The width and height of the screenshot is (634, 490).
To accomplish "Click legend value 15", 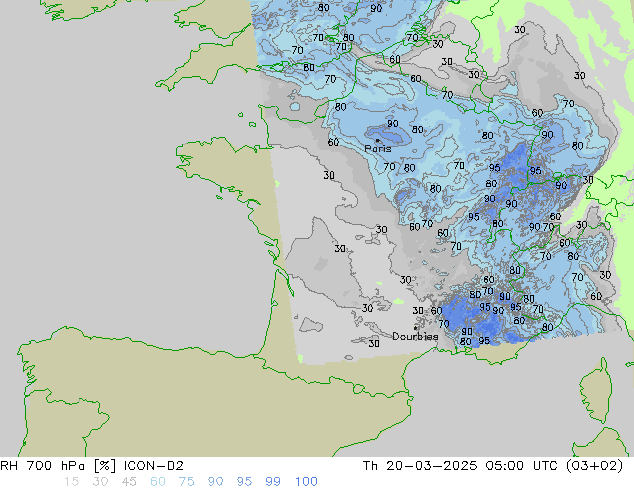I will pyautogui.click(x=71, y=482).
